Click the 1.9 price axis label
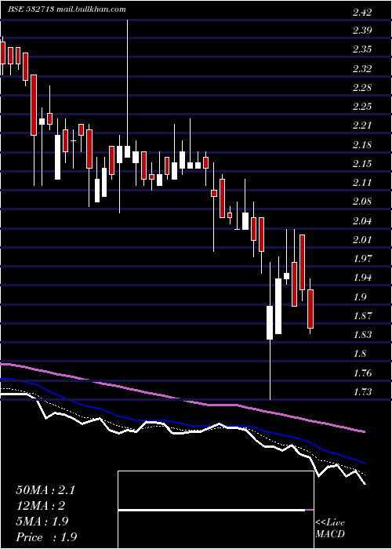 coord(359,297)
